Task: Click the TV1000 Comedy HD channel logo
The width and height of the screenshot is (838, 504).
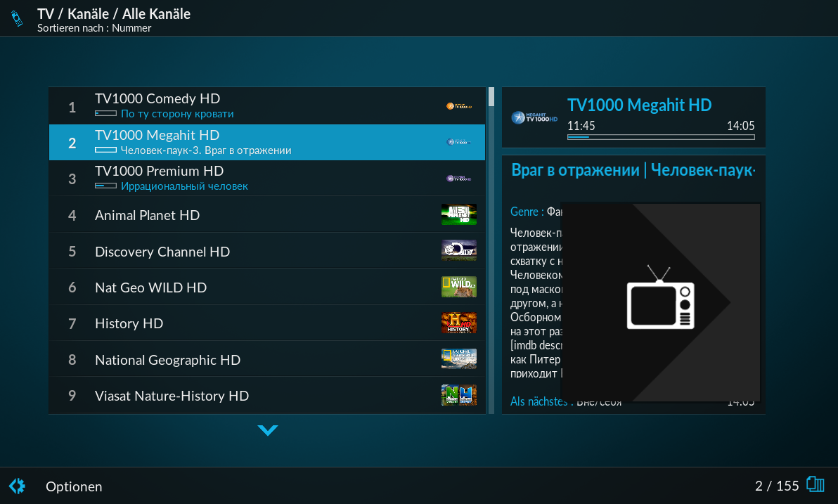Action: click(459, 106)
